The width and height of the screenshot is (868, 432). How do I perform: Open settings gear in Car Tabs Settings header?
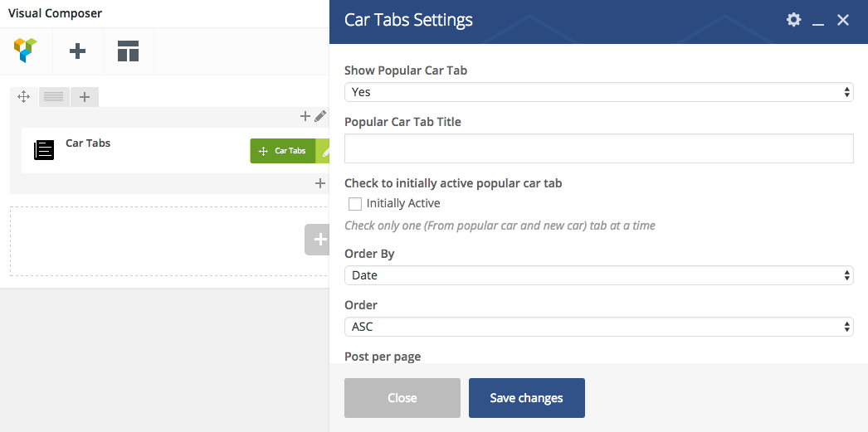pyautogui.click(x=793, y=20)
